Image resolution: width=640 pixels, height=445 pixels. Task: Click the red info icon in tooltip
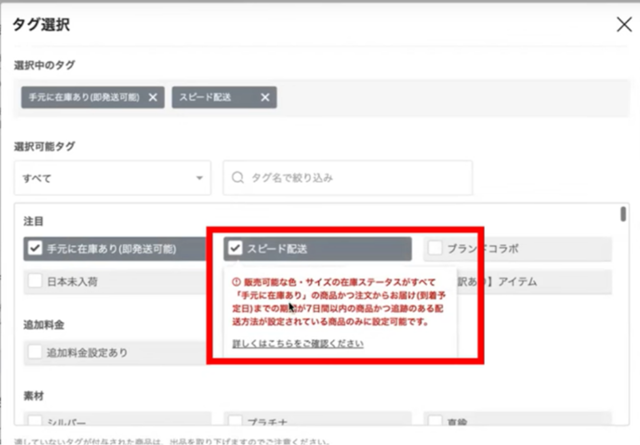[236, 283]
